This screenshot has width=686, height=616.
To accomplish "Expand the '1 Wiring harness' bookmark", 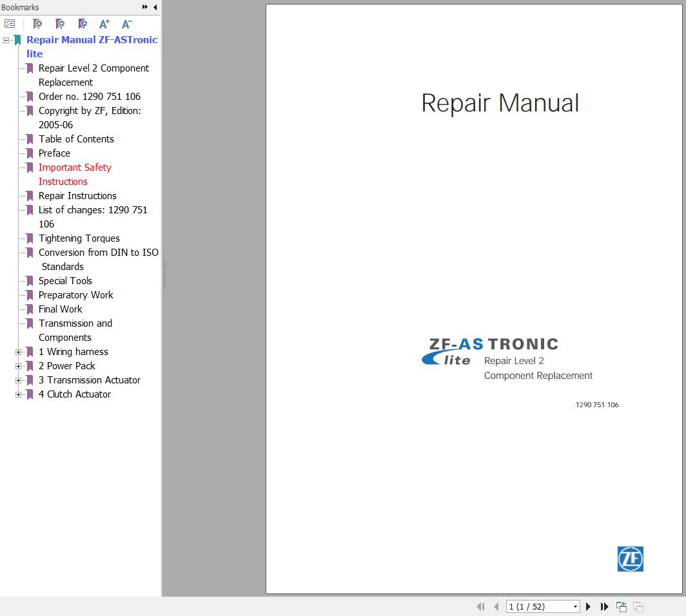I will pyautogui.click(x=18, y=352).
